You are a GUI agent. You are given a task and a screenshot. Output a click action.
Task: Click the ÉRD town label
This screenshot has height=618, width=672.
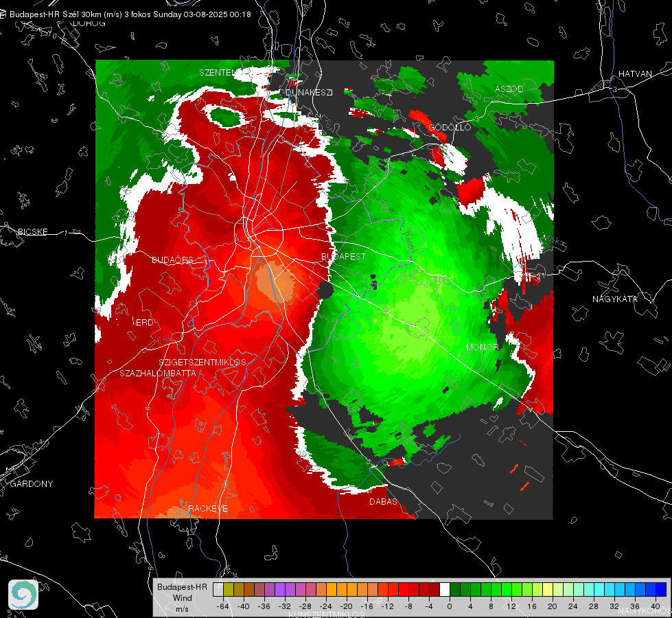143,323
